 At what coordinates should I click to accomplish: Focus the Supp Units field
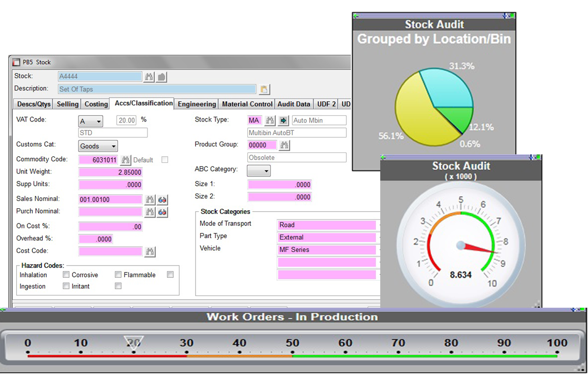click(111, 185)
